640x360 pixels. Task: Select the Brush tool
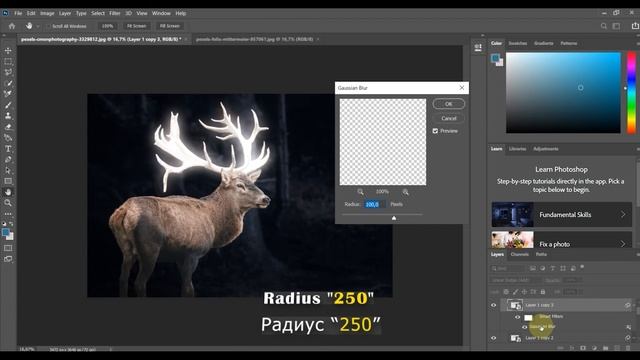pyautogui.click(x=8, y=105)
